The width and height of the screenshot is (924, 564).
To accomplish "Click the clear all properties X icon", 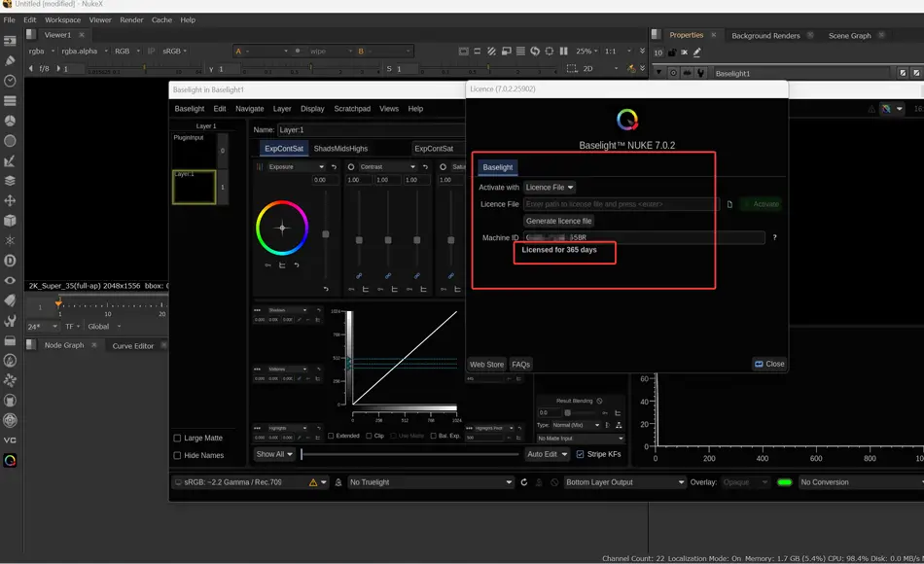I will 684,53.
